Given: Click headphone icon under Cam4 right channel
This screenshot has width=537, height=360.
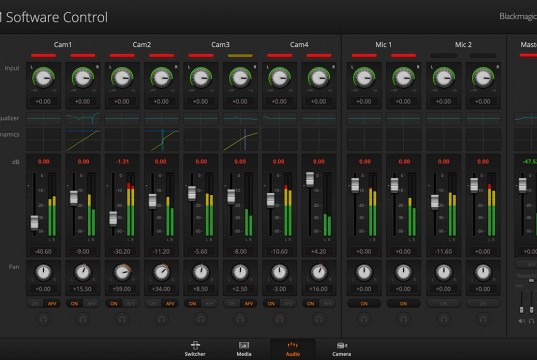Looking at the screenshot, I should 319,319.
